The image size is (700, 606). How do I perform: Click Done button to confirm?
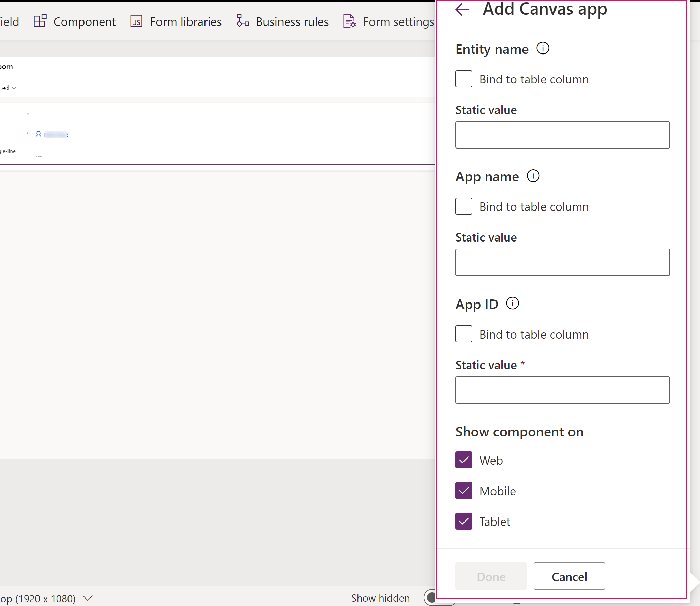tap(490, 576)
